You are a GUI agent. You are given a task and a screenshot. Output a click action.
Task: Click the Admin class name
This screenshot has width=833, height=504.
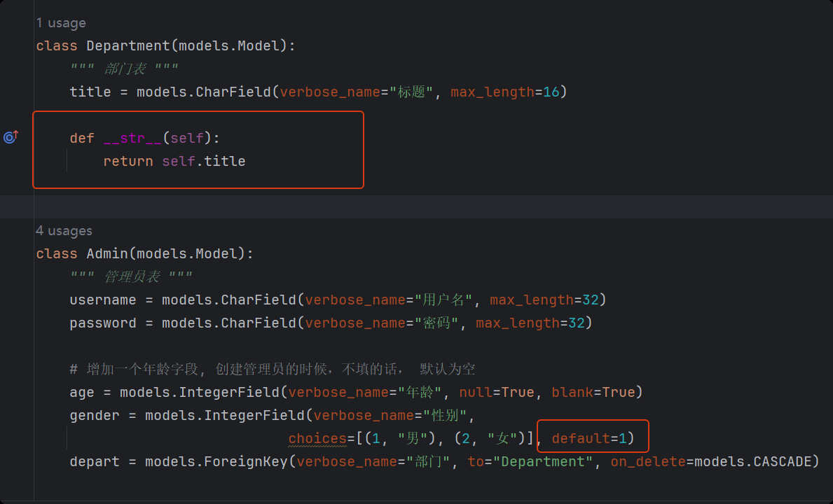107,253
